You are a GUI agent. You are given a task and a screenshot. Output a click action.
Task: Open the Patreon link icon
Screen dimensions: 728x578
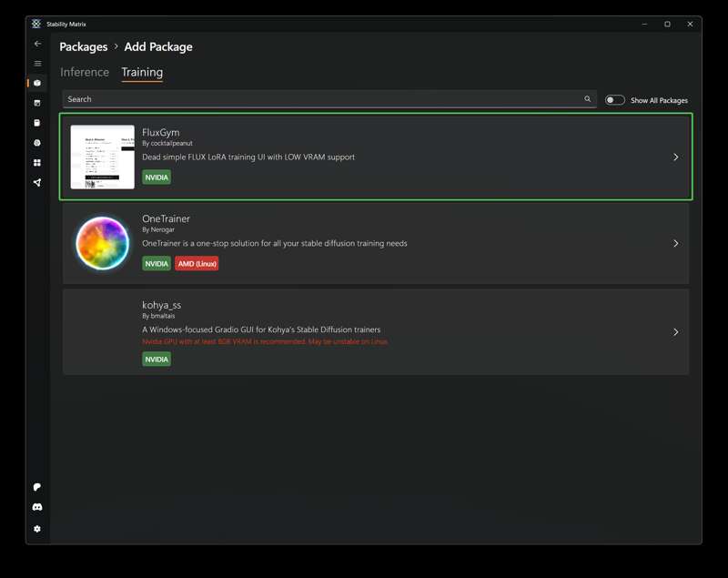point(37,487)
